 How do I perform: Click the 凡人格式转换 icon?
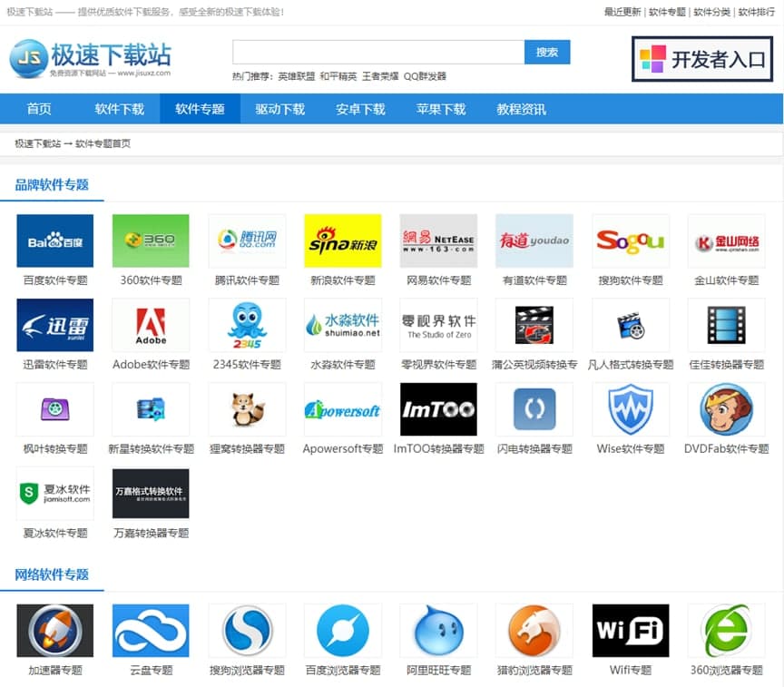click(631, 325)
